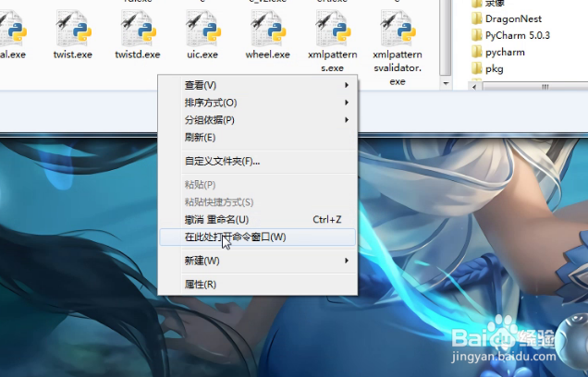Open the 新建(W) submenu
588x377 pixels.
click(x=258, y=261)
